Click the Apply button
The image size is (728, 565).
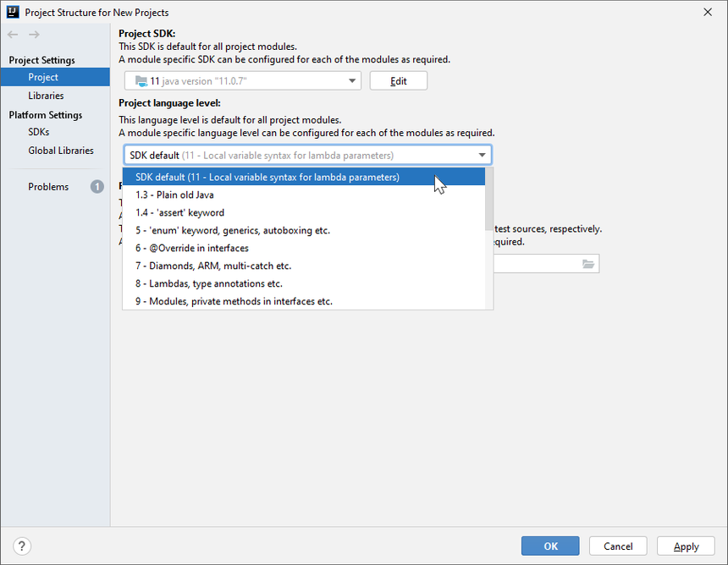686,546
